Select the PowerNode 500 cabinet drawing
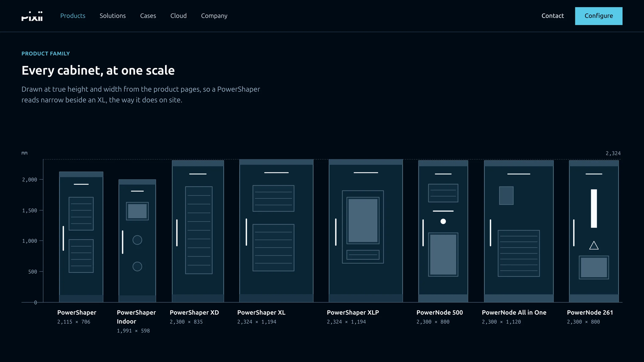Image resolution: width=644 pixels, height=362 pixels. pyautogui.click(x=443, y=231)
